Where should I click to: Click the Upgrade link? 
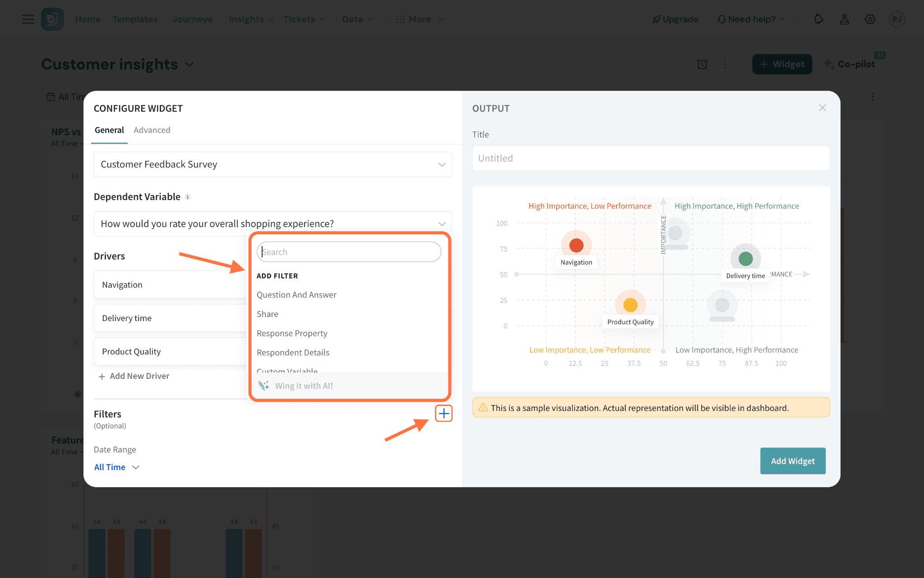pos(675,19)
